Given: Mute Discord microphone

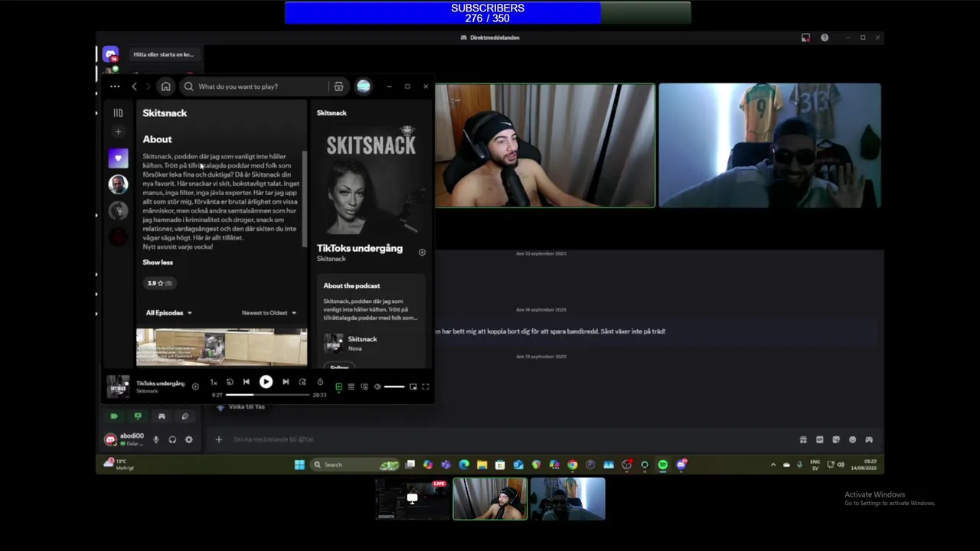Looking at the screenshot, I should pos(155,439).
